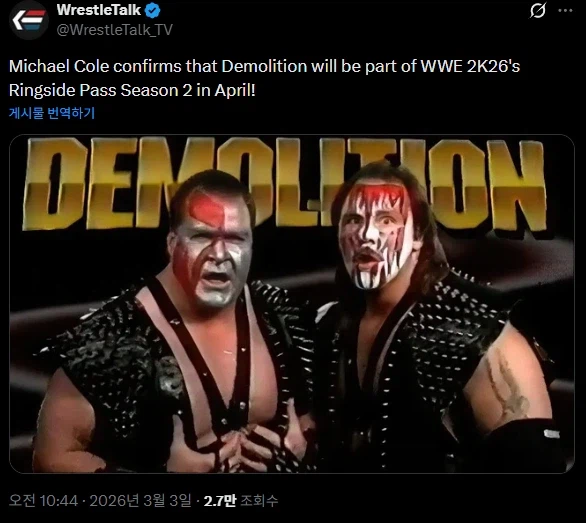Click the Ringside Pass Season 2 line
This screenshot has height=523, width=586.
point(132,90)
